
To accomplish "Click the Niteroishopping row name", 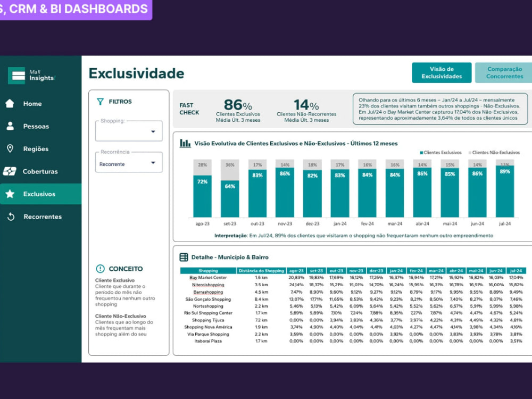I will [x=208, y=285].
